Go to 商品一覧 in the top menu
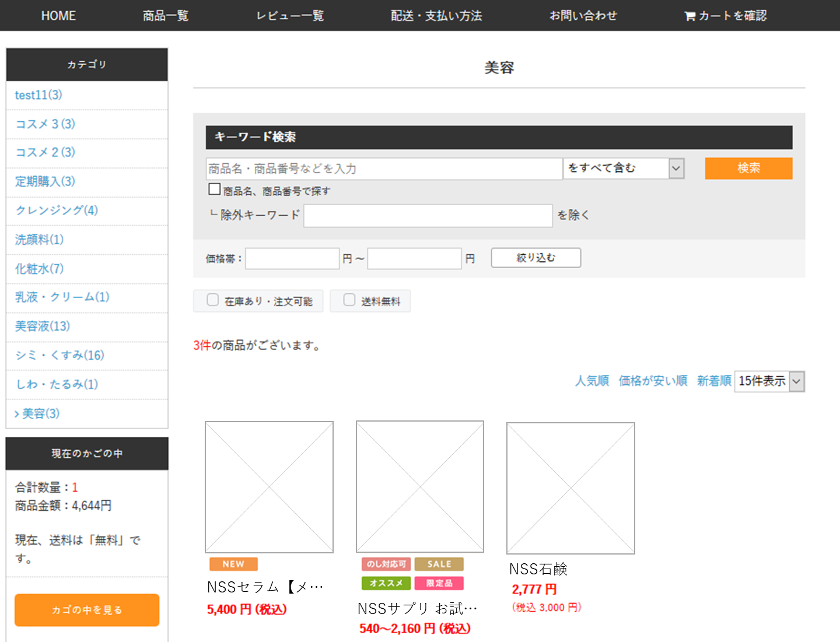 click(166, 16)
